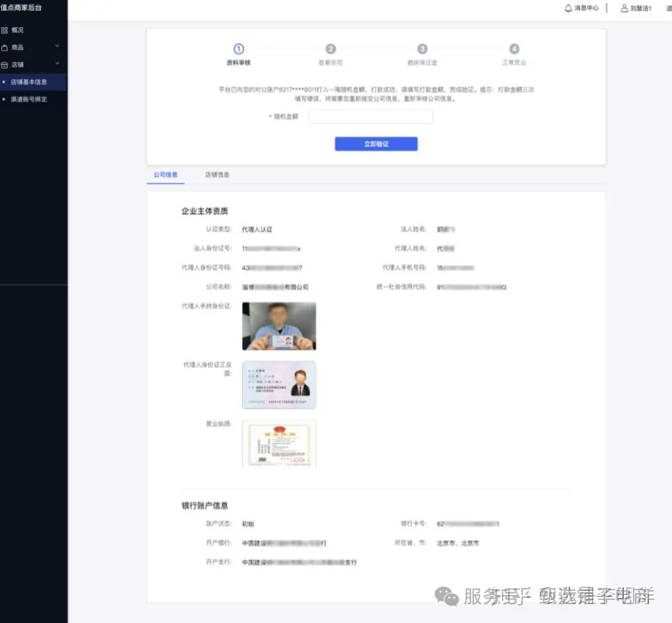The height and width of the screenshot is (623, 672).
Task: Click step 2 circle in progress bar
Action: coord(330,49)
